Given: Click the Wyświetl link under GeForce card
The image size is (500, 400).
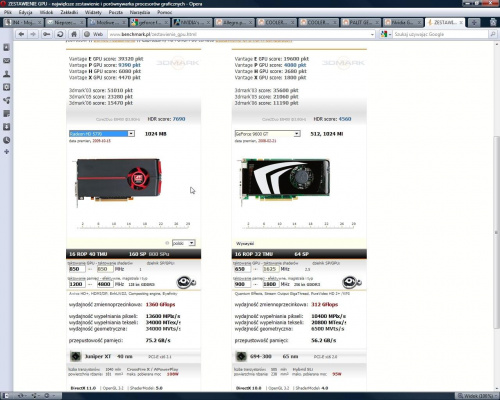Looking at the screenshot, I should [245, 243].
